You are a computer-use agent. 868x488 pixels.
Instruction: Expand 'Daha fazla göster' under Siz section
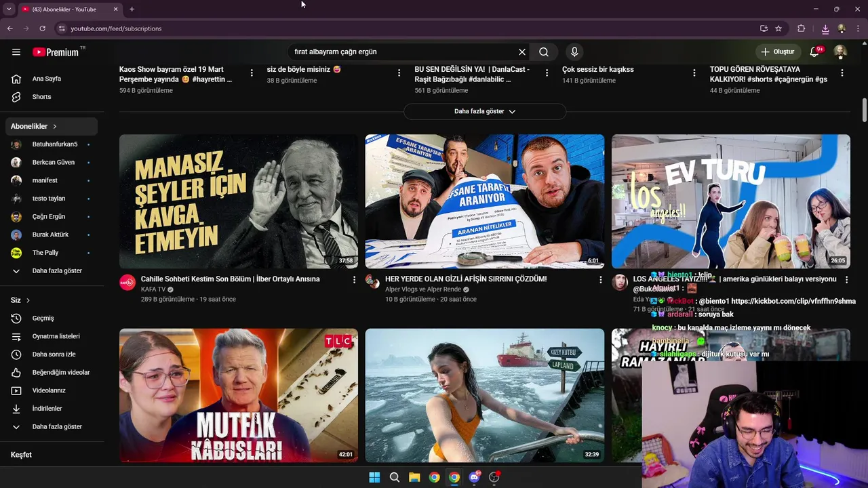click(52, 426)
